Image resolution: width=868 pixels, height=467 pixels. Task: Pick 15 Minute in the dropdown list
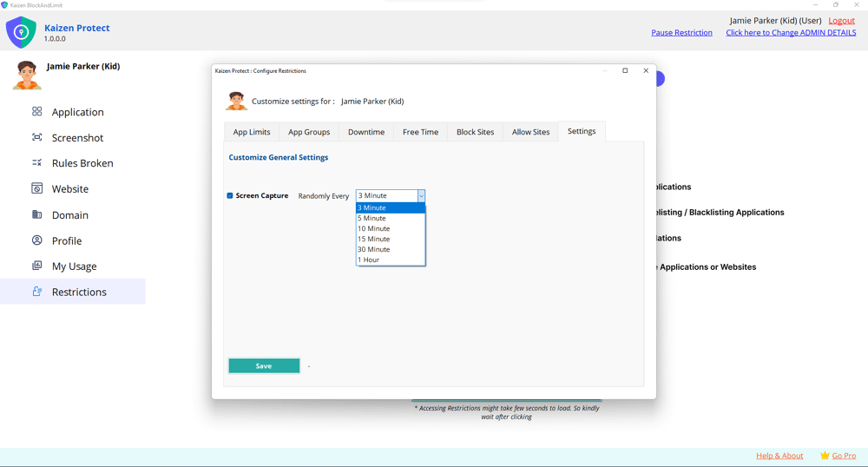click(374, 239)
